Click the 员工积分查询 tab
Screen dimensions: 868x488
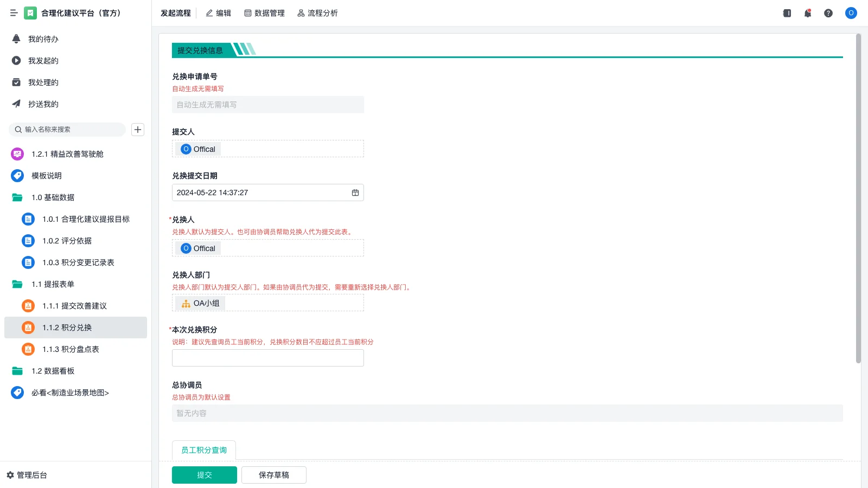(204, 450)
